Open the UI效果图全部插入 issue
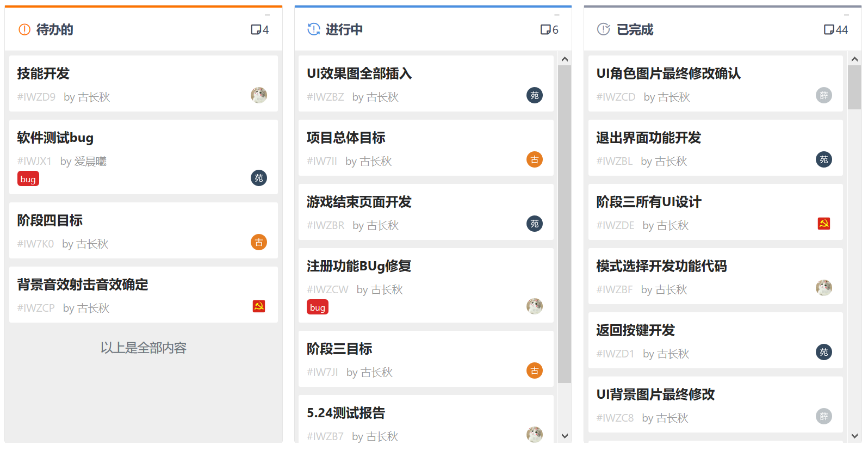The height and width of the screenshot is (451, 868). click(x=359, y=73)
